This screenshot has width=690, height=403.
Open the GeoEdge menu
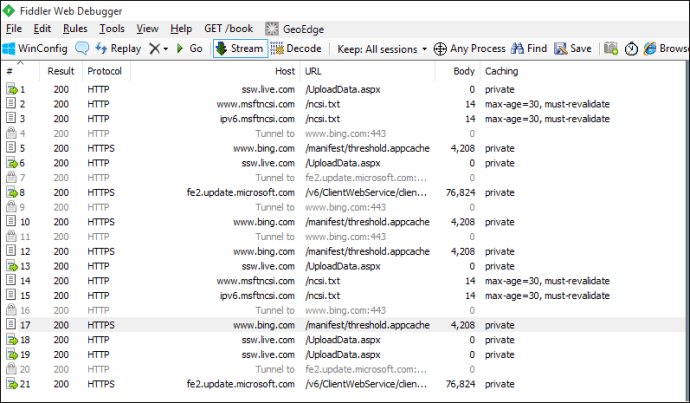point(295,29)
